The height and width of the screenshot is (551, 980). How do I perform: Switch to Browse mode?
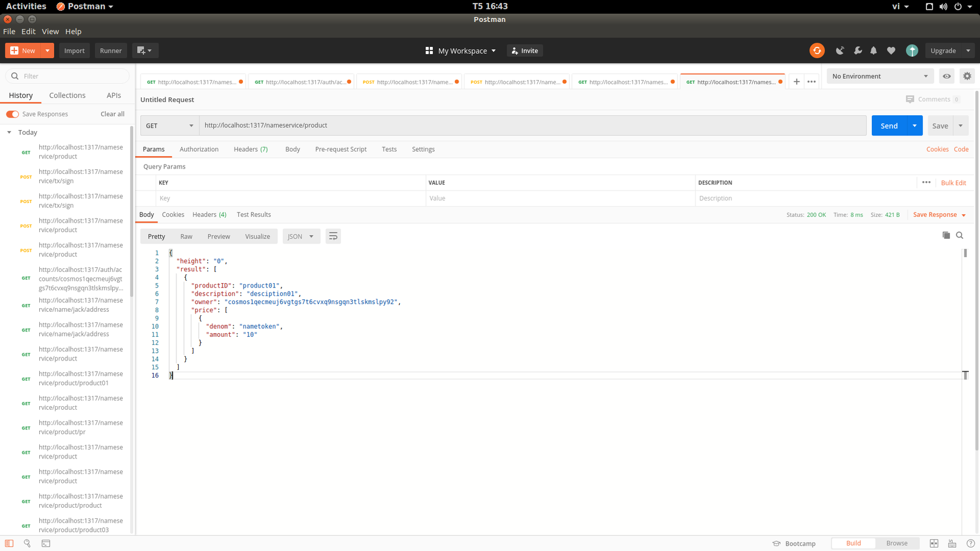coord(897,543)
